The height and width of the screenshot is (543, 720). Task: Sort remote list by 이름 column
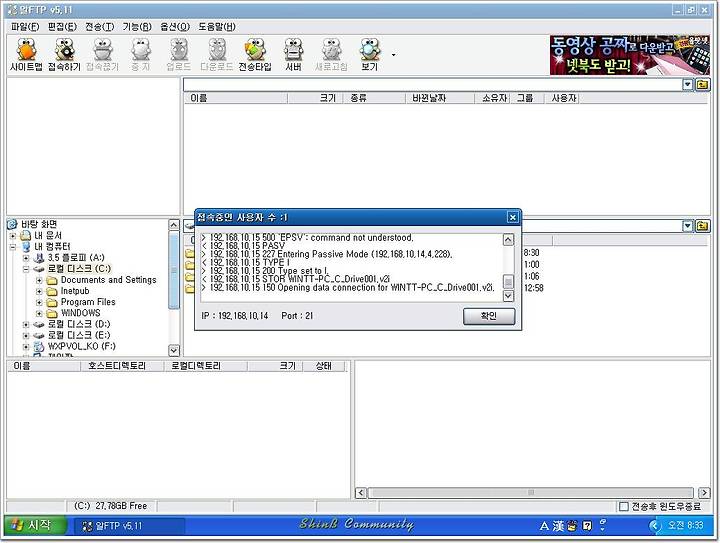pos(236,98)
